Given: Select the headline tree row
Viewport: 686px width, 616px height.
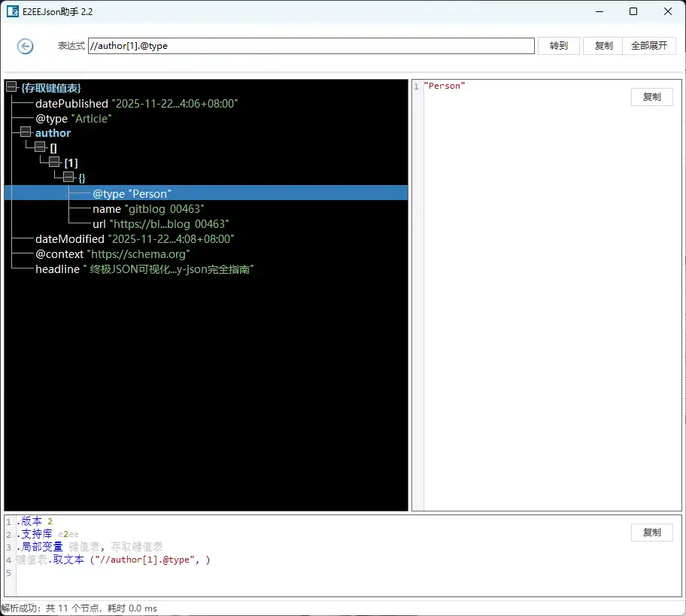Looking at the screenshot, I should tap(144, 269).
